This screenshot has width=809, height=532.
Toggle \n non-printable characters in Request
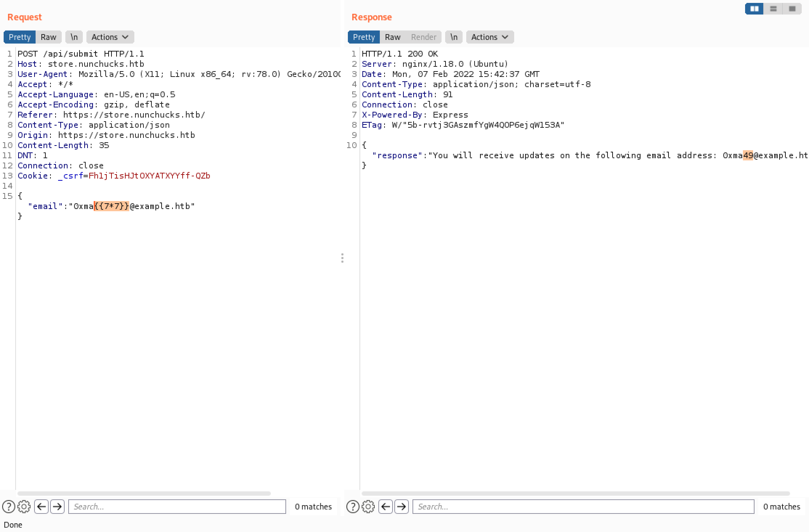[74, 37]
